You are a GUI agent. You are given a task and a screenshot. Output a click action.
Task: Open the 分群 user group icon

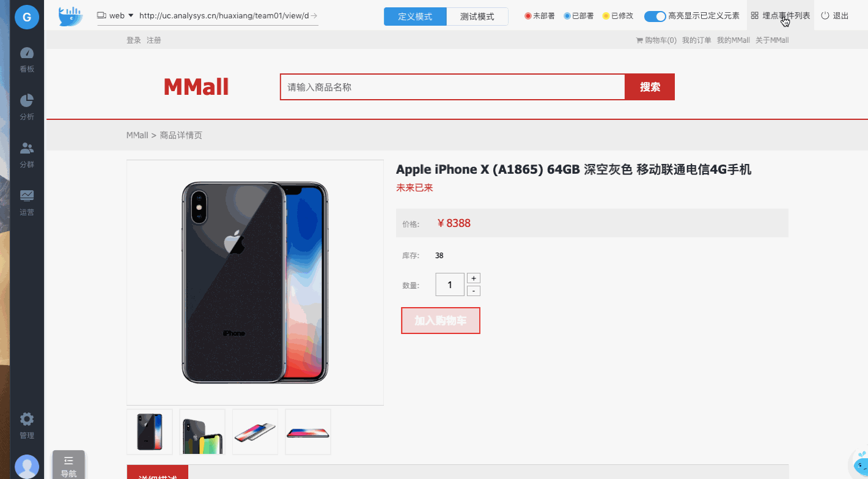[x=27, y=148]
